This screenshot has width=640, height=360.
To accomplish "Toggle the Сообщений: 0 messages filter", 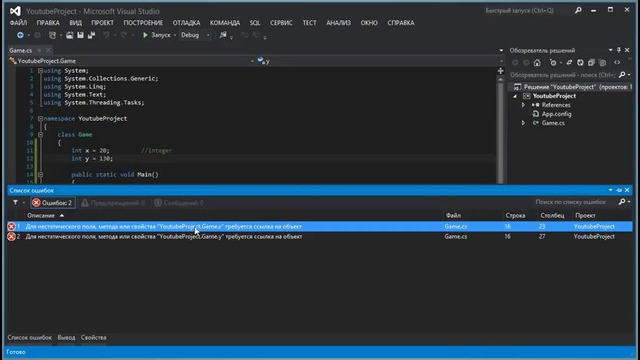I will [179, 203].
